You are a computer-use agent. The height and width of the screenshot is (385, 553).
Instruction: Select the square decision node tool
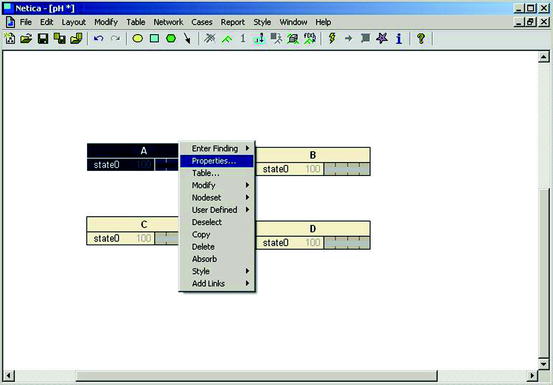point(154,38)
